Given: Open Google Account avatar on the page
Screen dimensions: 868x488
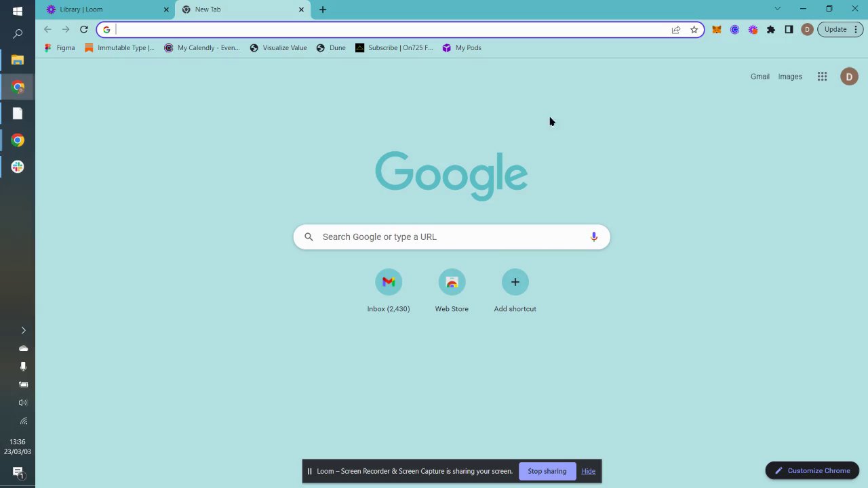Looking at the screenshot, I should coord(849,77).
